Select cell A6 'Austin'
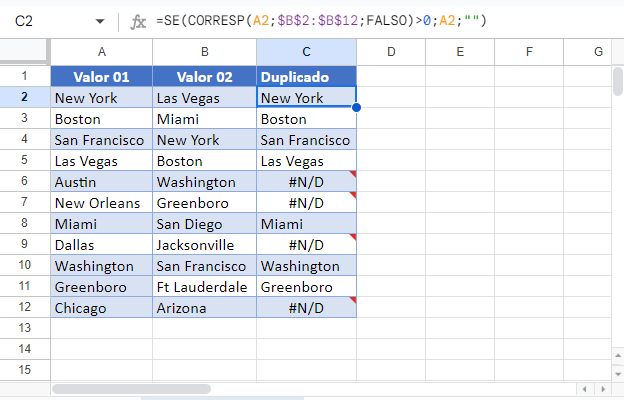 (101, 181)
